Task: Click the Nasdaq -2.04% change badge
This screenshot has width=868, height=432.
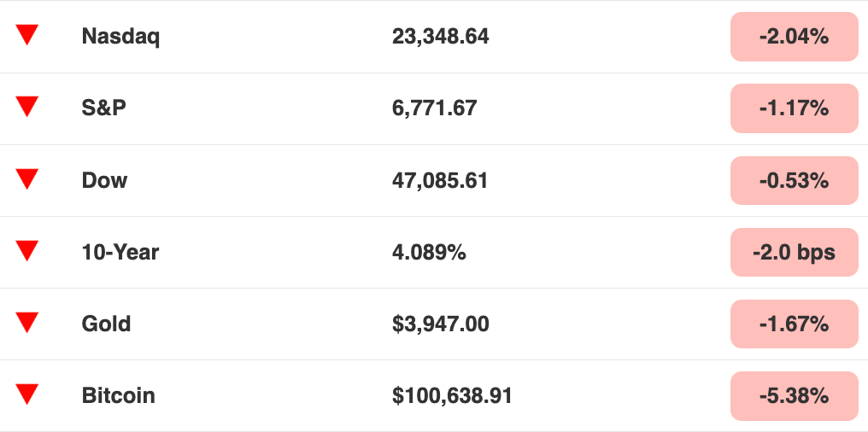Action: coord(794,37)
